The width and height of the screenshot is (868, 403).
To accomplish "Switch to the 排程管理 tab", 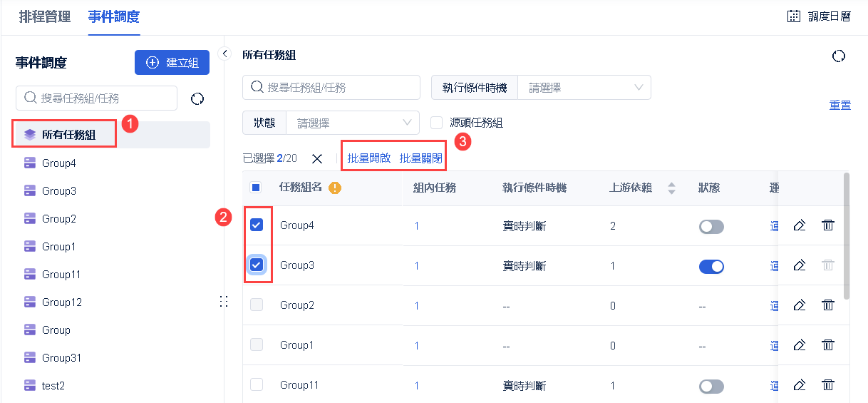I will click(45, 16).
